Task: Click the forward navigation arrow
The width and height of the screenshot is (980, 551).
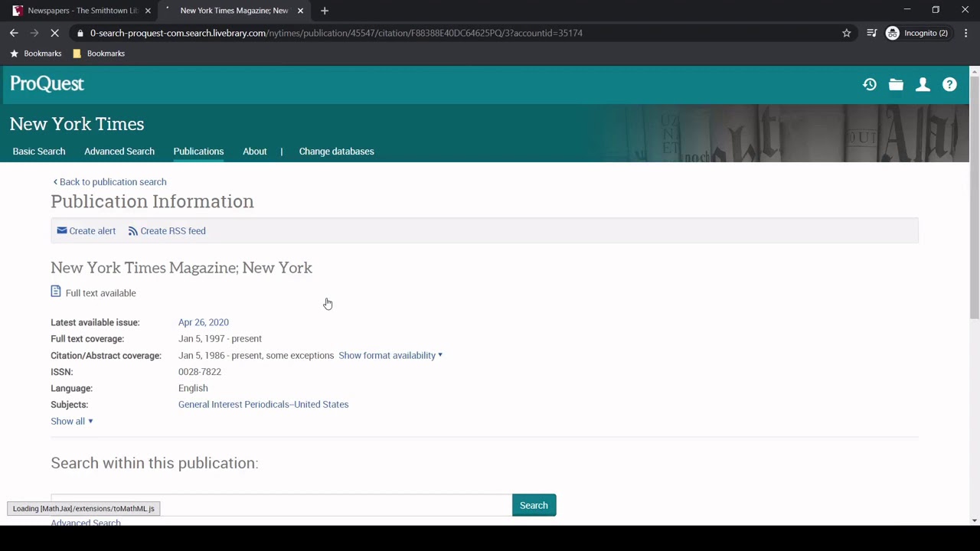Action: [34, 33]
